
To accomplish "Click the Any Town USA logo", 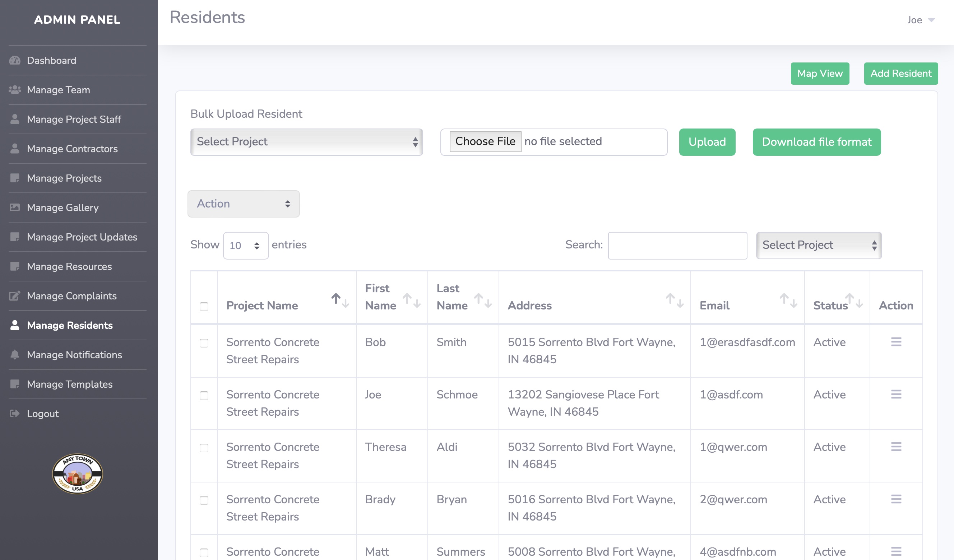I will [x=77, y=473].
